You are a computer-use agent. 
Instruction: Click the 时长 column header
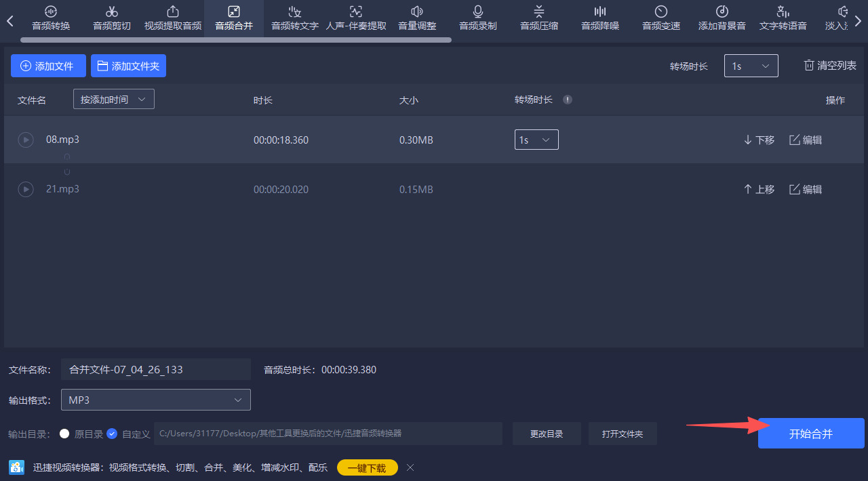[263, 100]
